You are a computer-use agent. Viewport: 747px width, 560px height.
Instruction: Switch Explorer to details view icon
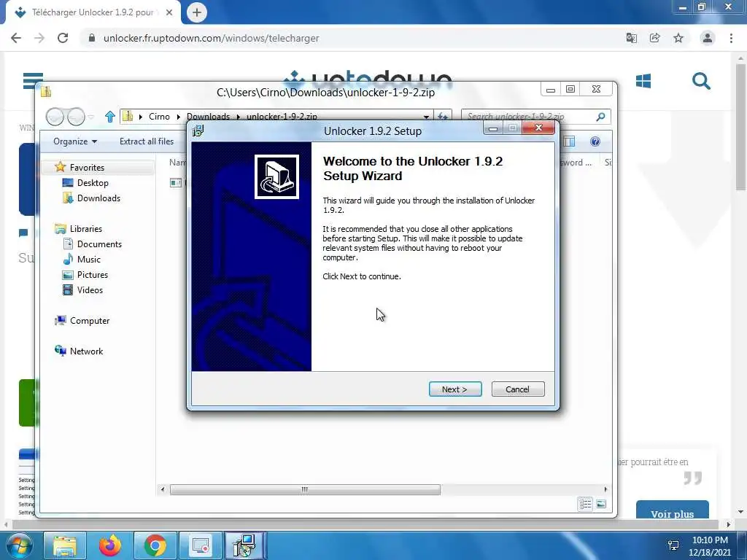click(x=586, y=504)
